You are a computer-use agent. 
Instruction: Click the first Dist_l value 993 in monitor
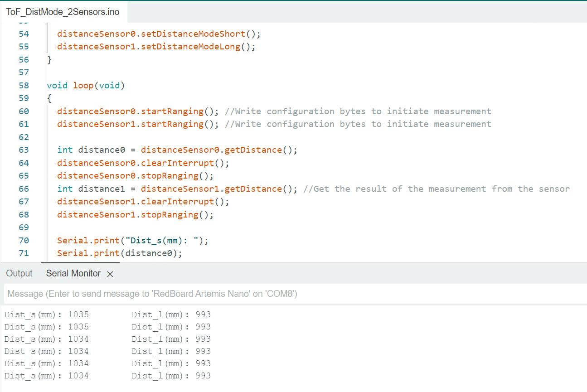tap(203, 315)
